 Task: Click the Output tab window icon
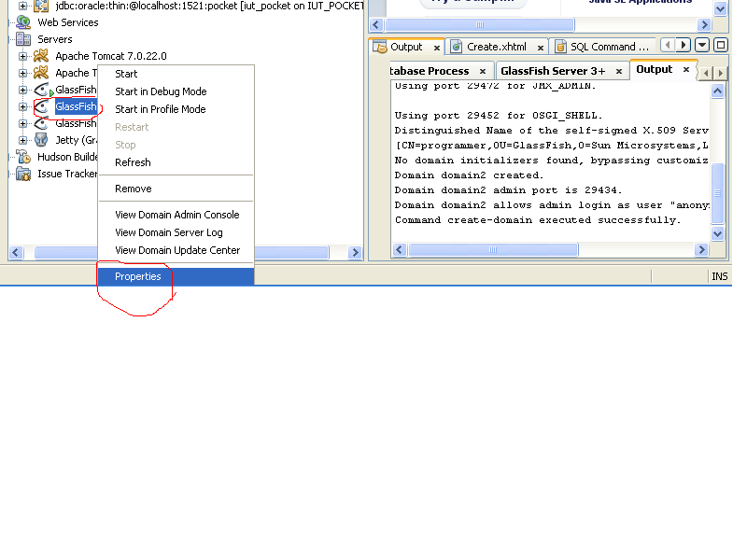(x=380, y=47)
